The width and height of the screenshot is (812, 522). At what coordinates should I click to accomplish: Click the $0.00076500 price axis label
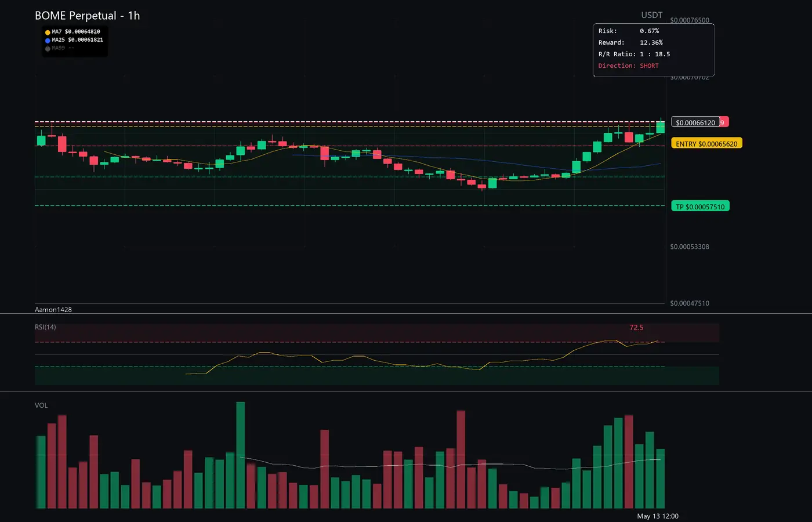[x=690, y=20]
